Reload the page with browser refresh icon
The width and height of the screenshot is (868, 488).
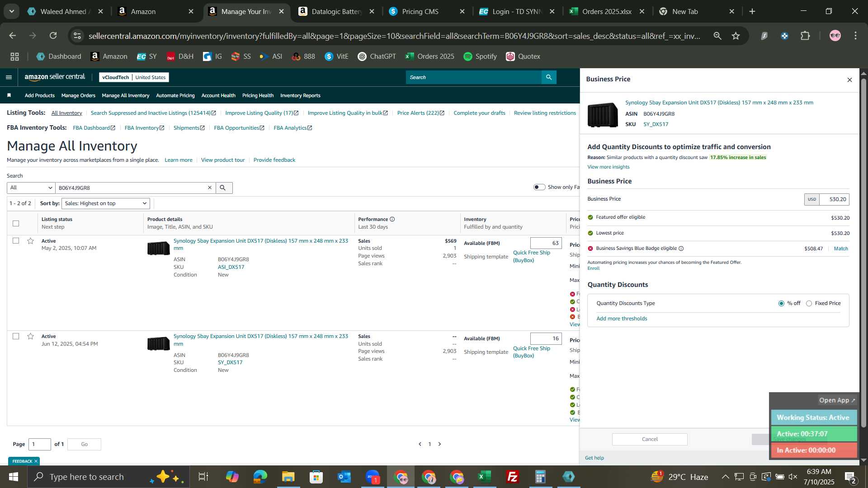(x=53, y=36)
